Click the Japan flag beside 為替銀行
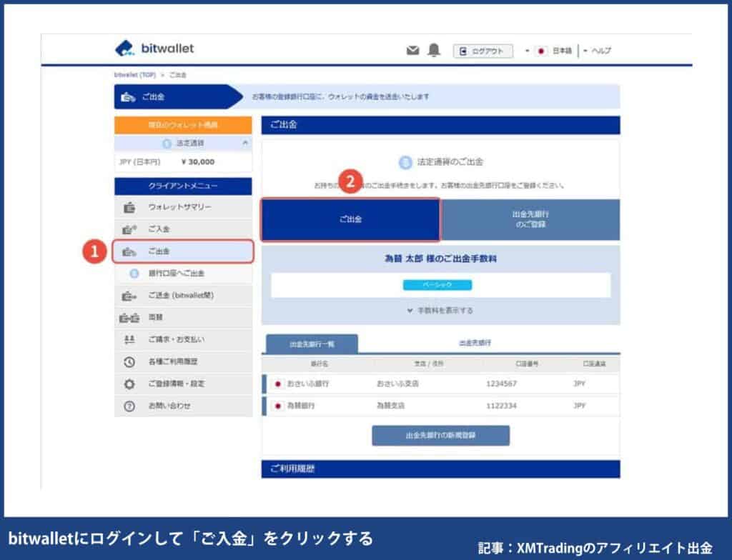Image resolution: width=732 pixels, height=560 pixels. tap(278, 406)
